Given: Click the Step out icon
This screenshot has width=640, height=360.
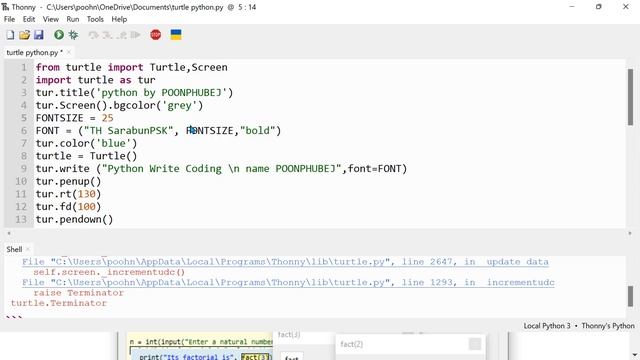Looking at the screenshot, I should 122,35.
